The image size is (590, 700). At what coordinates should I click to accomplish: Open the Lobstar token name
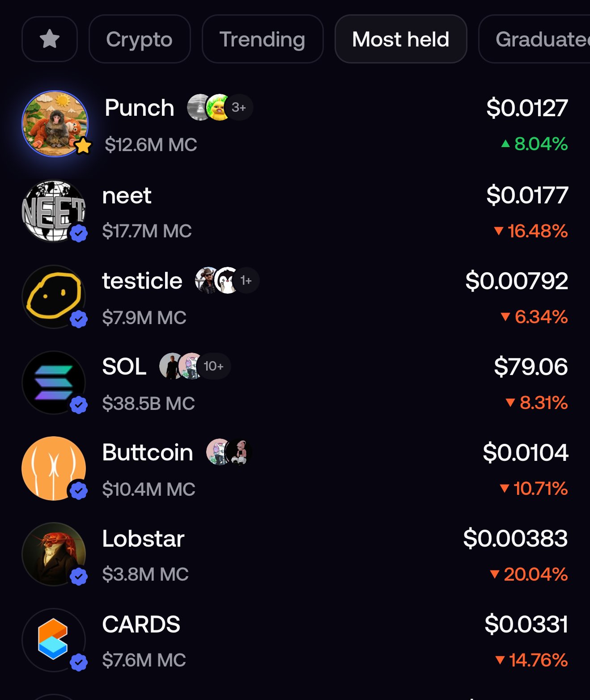point(143,538)
